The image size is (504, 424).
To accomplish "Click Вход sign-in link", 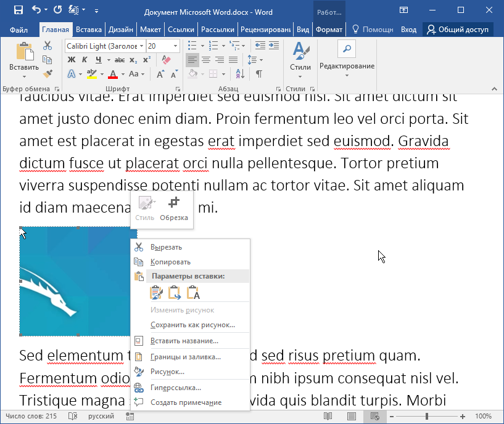I will point(408,30).
